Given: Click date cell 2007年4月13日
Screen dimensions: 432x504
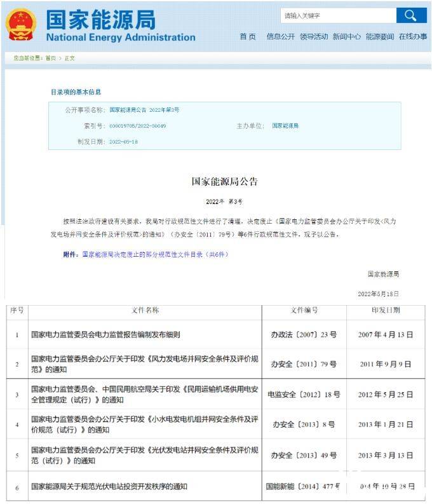Looking at the screenshot, I should coord(386,334).
